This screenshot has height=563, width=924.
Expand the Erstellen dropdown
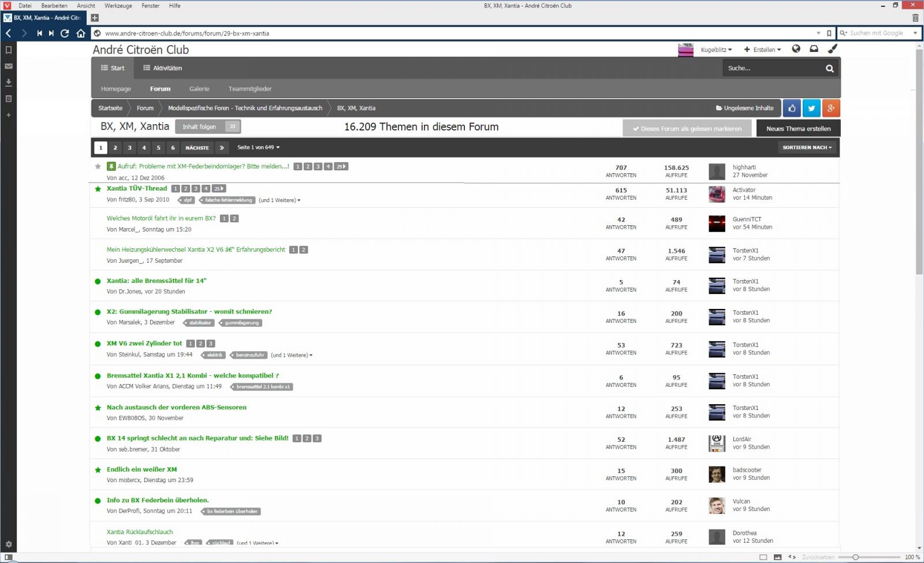click(x=762, y=50)
